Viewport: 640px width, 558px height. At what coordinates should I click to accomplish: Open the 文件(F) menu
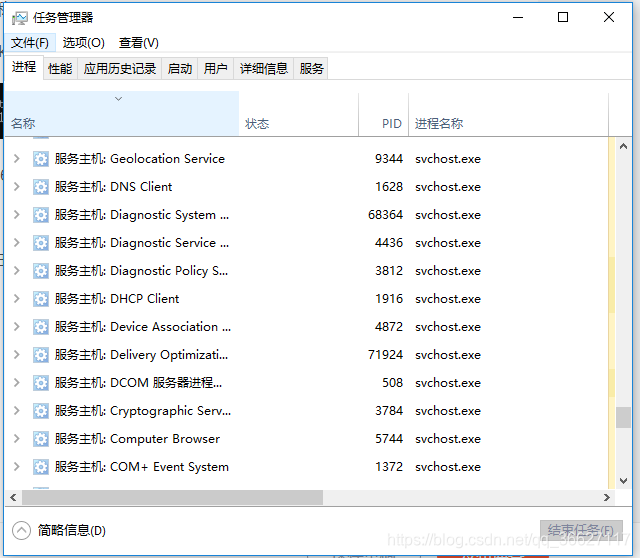click(x=30, y=43)
